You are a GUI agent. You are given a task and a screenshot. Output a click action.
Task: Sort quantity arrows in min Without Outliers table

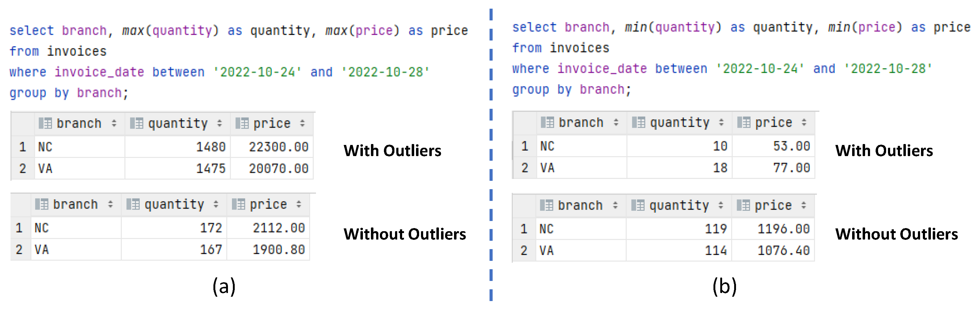point(721,206)
